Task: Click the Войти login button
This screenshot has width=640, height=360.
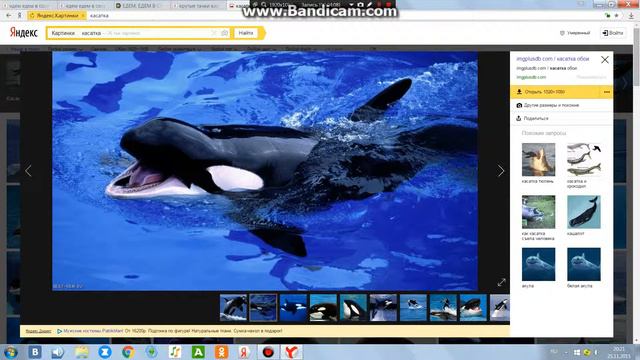Action: pyautogui.click(x=613, y=33)
